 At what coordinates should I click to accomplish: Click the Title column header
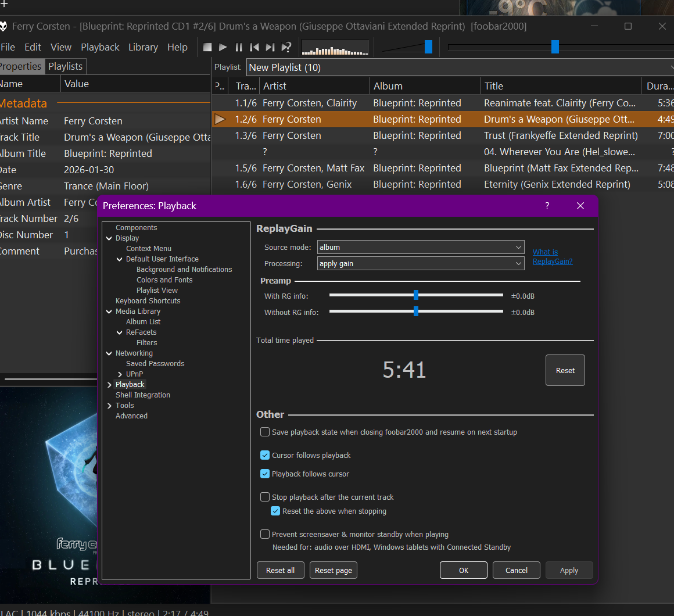tap(561, 86)
